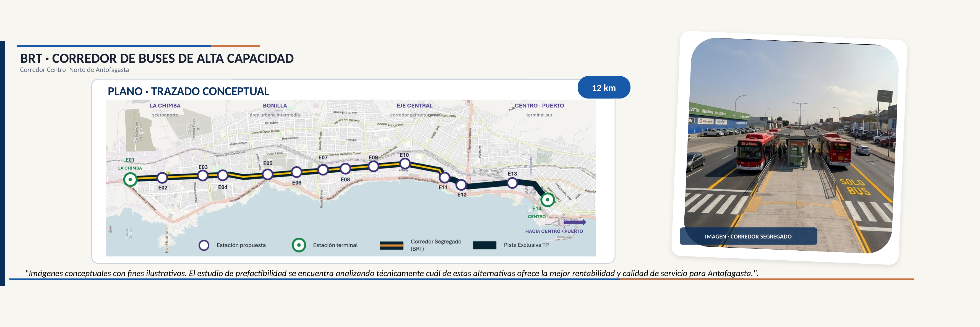Click the E03 station marker
The width and height of the screenshot is (980, 327).
(203, 175)
